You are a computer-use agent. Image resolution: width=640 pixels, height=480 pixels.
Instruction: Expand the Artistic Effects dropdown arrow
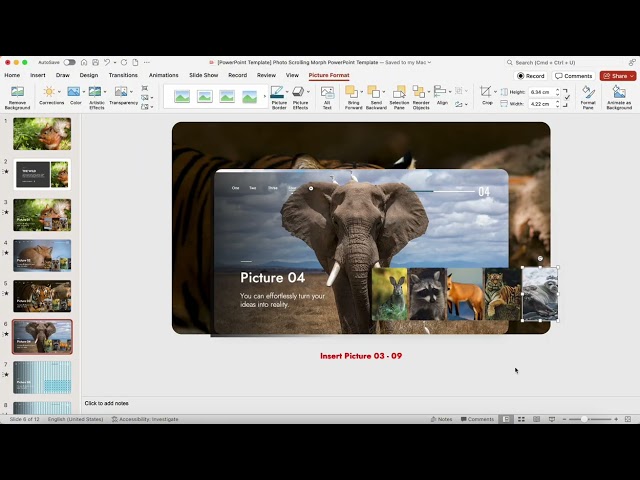pos(105,92)
